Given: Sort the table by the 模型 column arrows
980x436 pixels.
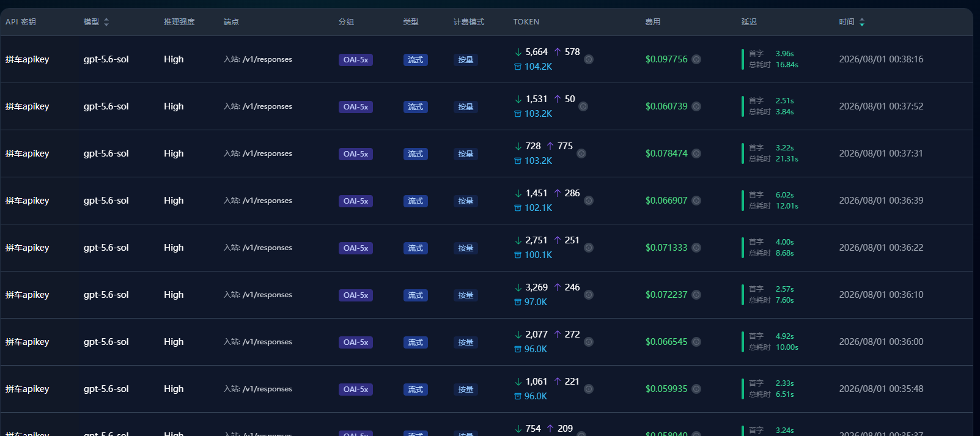Looking at the screenshot, I should point(106,22).
